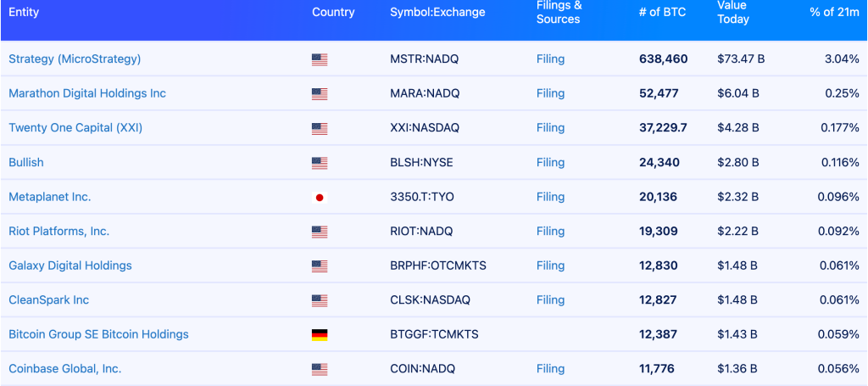Sort table by Entity column header

point(24,13)
